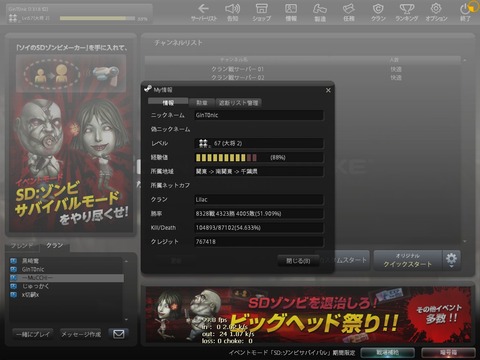The width and height of the screenshot is (480, 360).
Task: Select クラン戦サーバー 02 channel
Action: click(303, 77)
